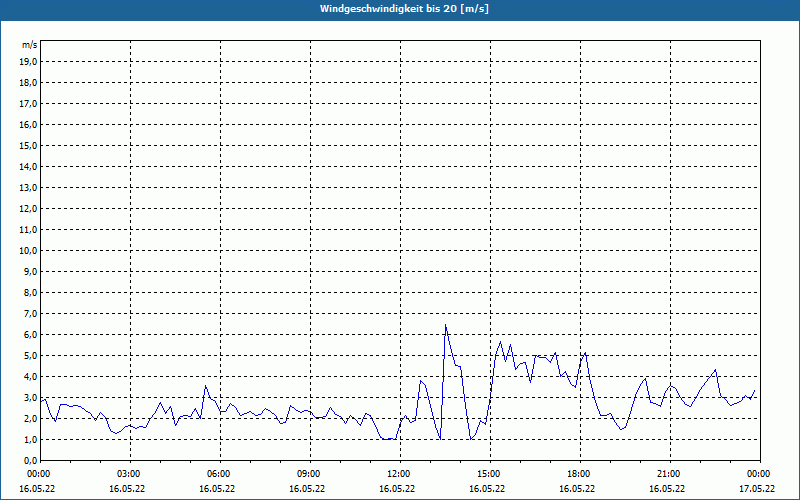Screen dimensions: 800x500
Task: Choose the "9,0" y-axis value
Action: [30, 271]
